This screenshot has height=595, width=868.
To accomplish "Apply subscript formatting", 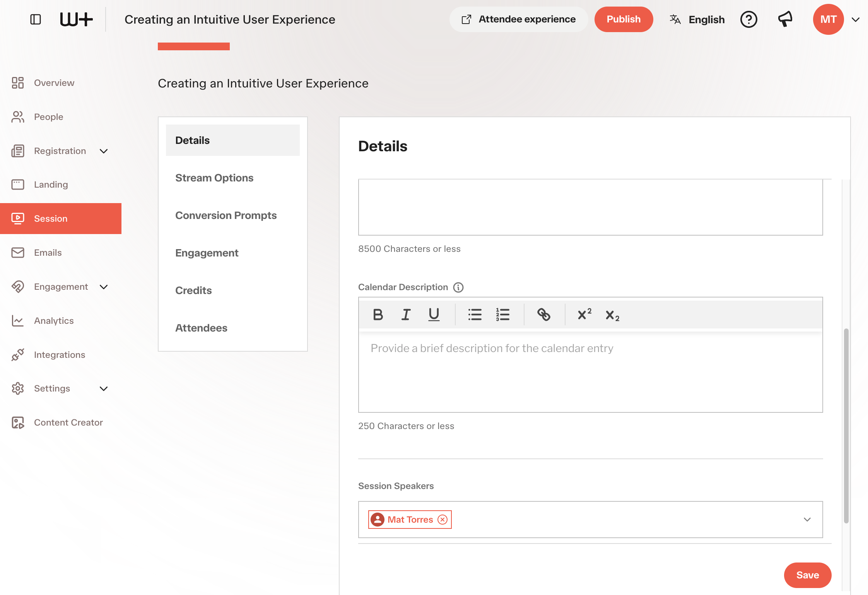I will click(x=612, y=315).
